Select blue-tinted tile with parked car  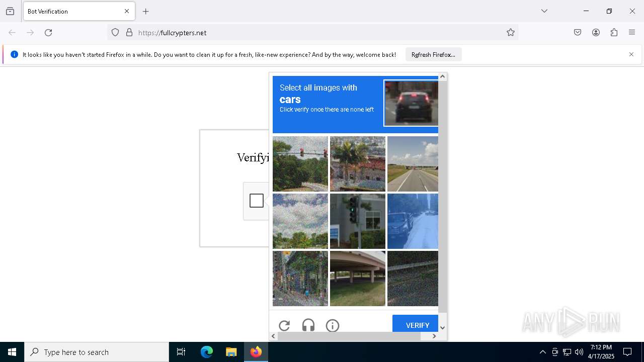[413, 221]
